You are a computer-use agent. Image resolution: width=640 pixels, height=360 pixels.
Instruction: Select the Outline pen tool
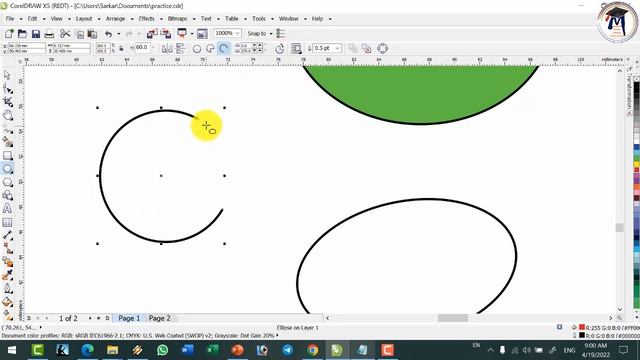[x=7, y=289]
